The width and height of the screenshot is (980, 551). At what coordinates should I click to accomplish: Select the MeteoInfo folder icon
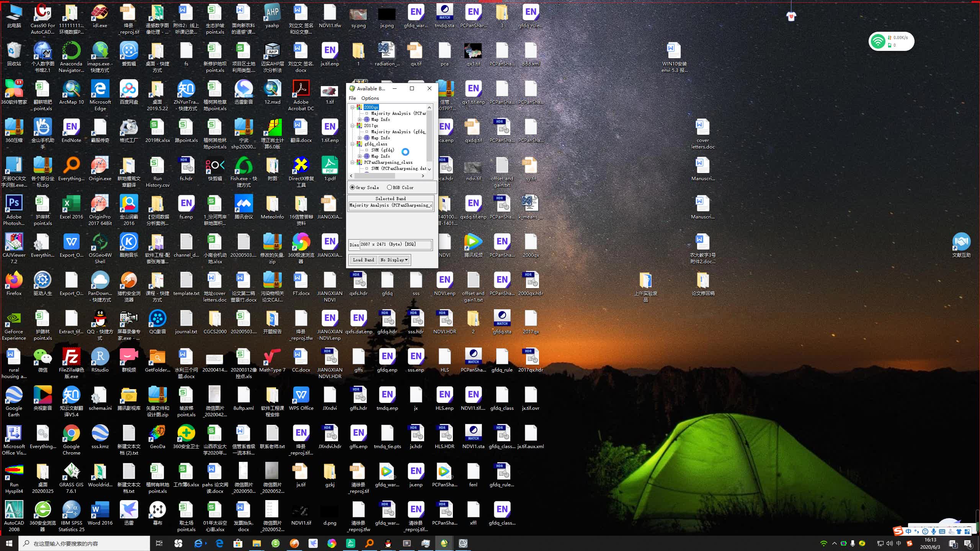click(x=273, y=208)
